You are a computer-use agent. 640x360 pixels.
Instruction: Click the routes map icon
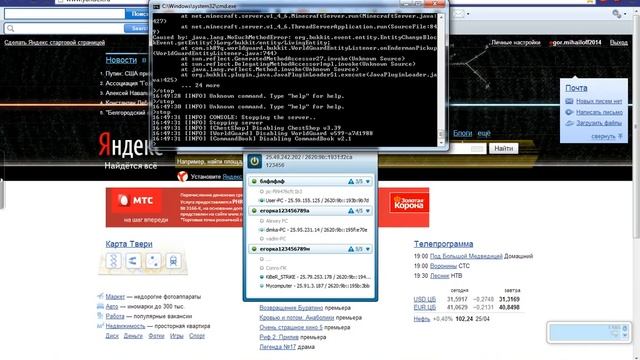(133, 261)
